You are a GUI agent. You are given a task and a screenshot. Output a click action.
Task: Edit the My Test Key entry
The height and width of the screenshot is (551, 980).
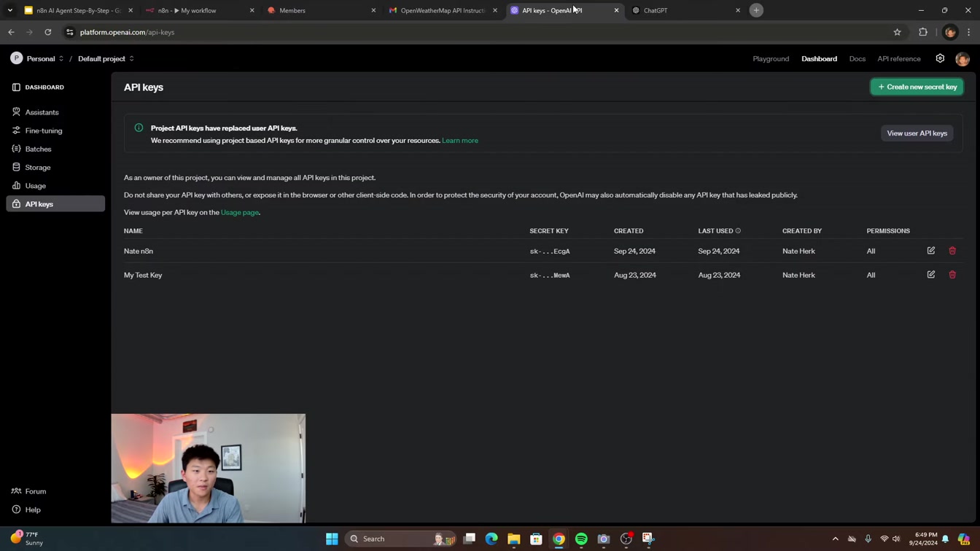tap(931, 275)
